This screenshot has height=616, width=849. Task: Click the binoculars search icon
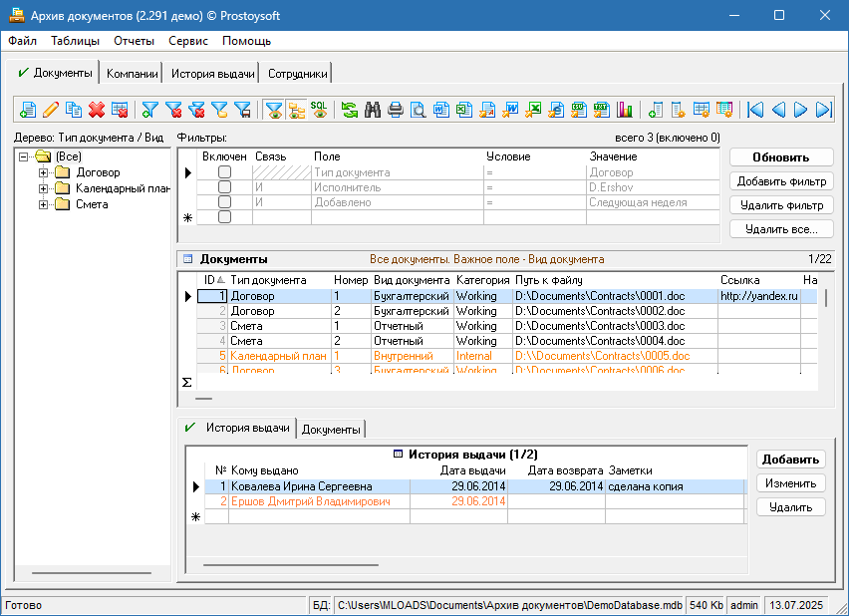pyautogui.click(x=373, y=110)
